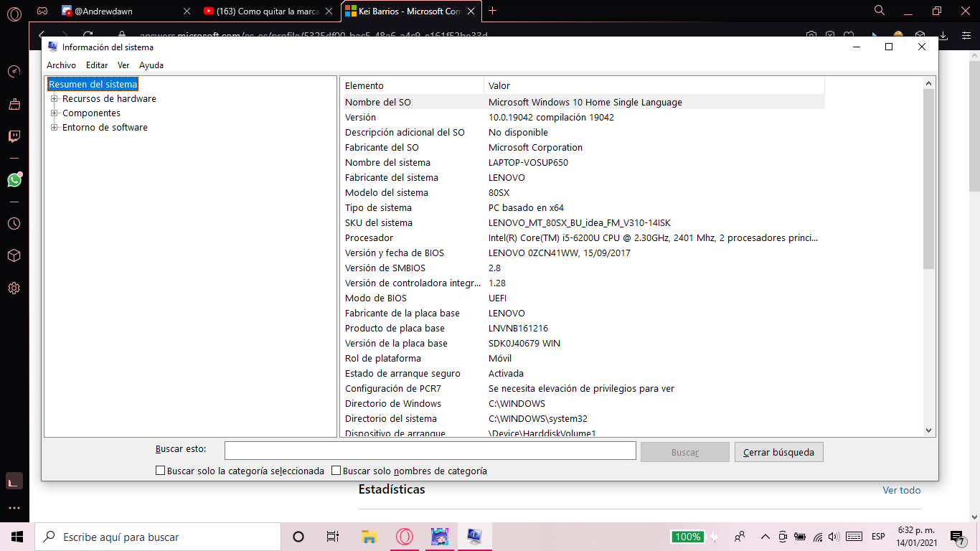The width and height of the screenshot is (980, 551).
Task: Open Opera easy setup sliders icon
Action: [965, 35]
